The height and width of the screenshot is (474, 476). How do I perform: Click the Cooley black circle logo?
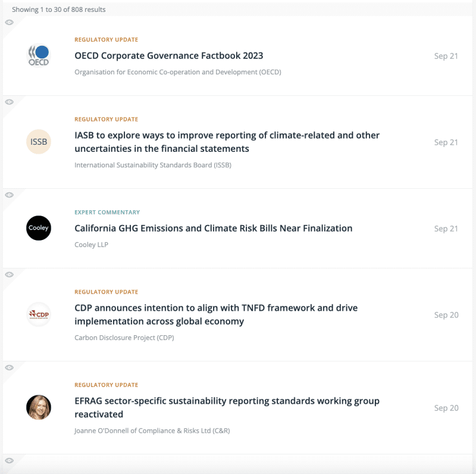click(x=39, y=228)
